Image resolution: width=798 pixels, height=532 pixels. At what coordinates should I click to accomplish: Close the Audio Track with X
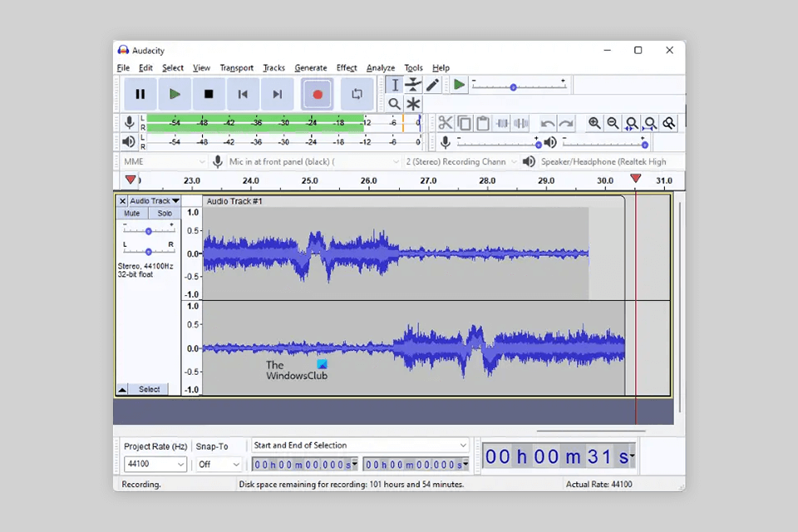coord(123,201)
